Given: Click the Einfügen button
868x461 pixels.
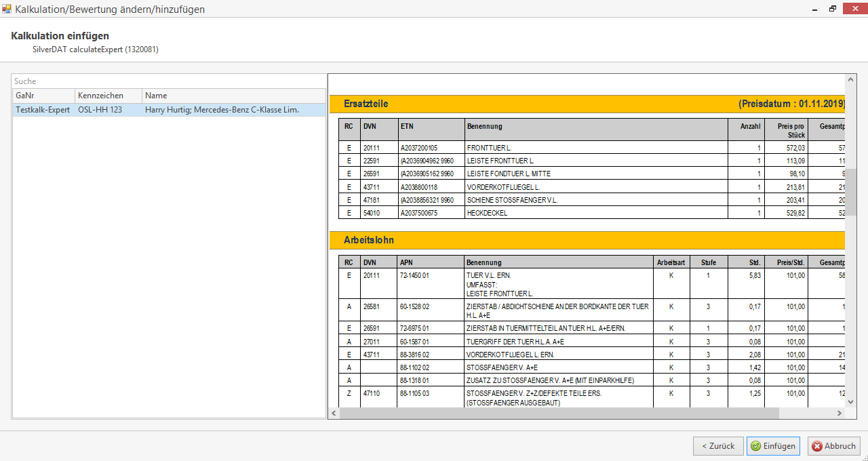Looking at the screenshot, I should 773,446.
